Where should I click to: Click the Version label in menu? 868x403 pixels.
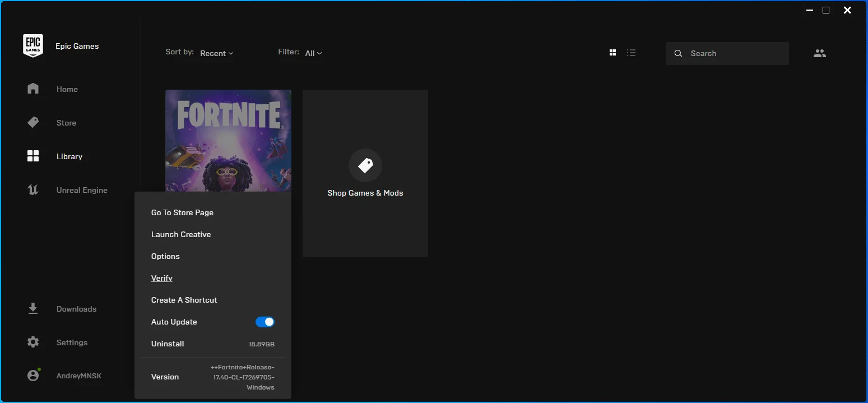coord(165,377)
